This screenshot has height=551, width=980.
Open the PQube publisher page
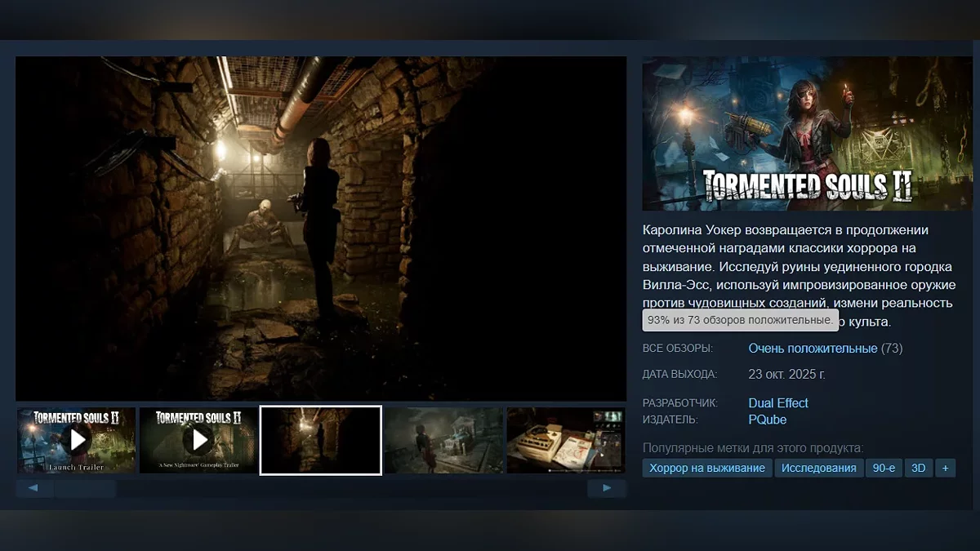[768, 420]
